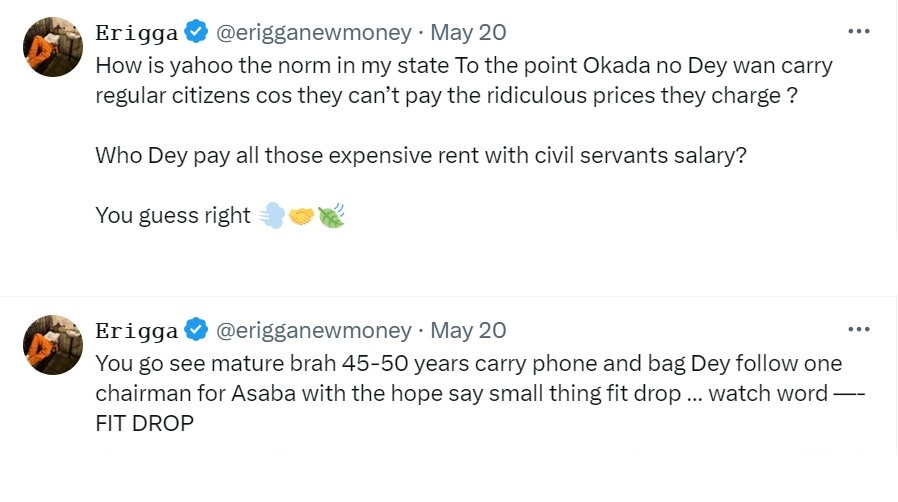Image resolution: width=898 pixels, height=502 pixels.
Task: Open the more options menu on the yahoo tweet
Action: 858,31
